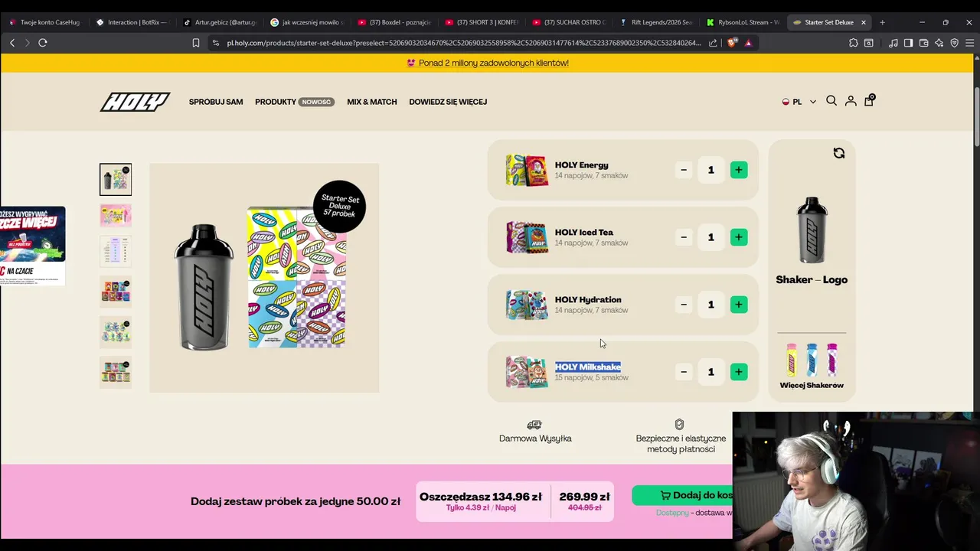This screenshot has width=980, height=551.
Task: Click the swap shaker refresh icon
Action: (839, 153)
